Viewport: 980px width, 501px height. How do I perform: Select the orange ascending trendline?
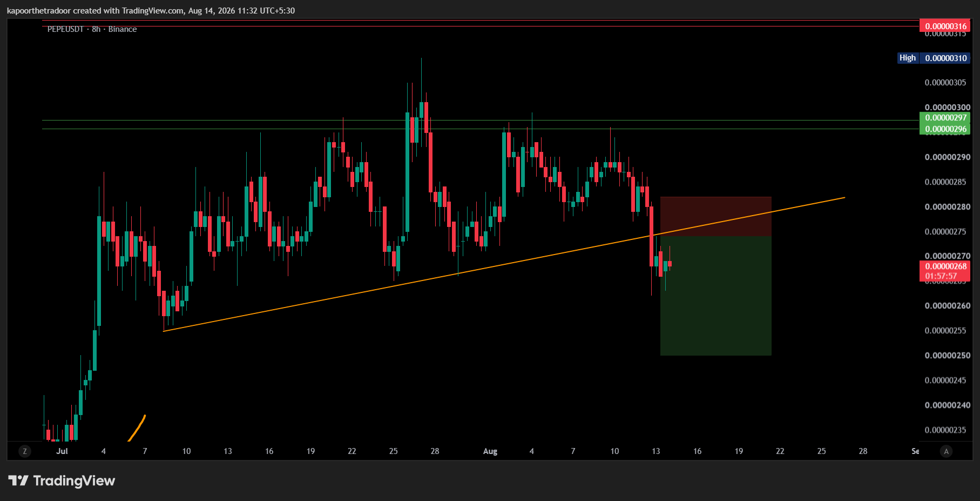[x=504, y=264]
